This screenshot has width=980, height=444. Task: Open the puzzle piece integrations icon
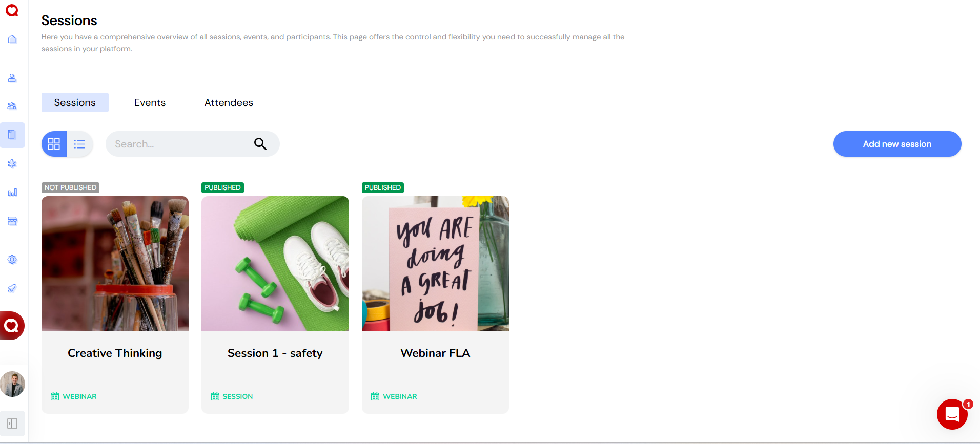[12, 163]
